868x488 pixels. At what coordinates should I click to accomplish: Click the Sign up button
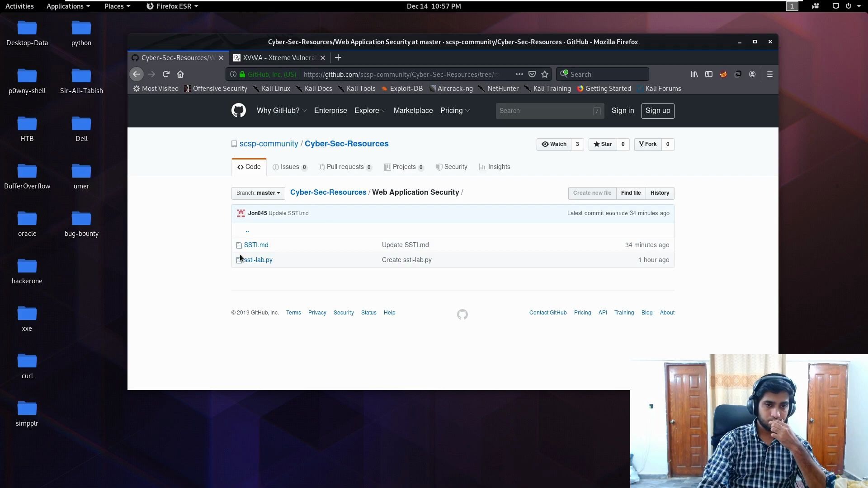pos(658,111)
